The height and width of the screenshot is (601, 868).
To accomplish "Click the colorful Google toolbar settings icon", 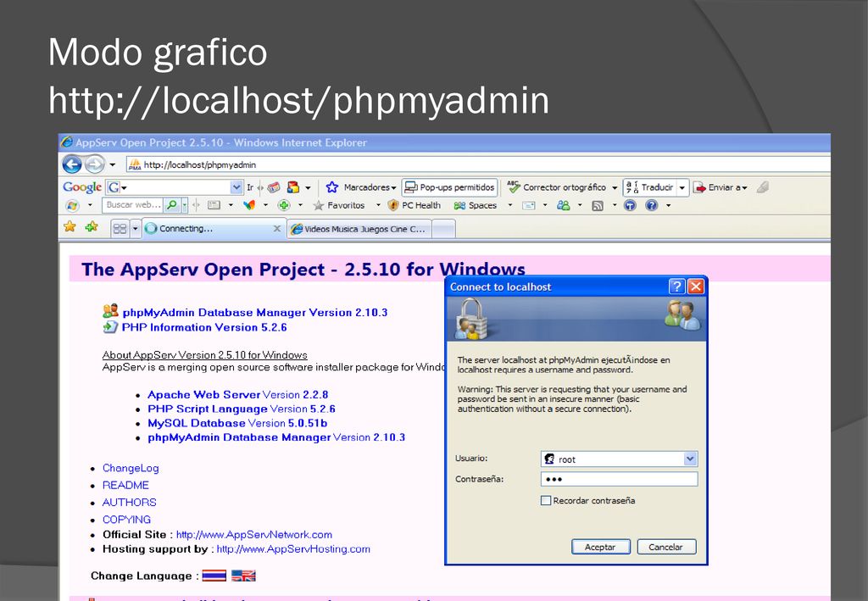I will [x=293, y=187].
